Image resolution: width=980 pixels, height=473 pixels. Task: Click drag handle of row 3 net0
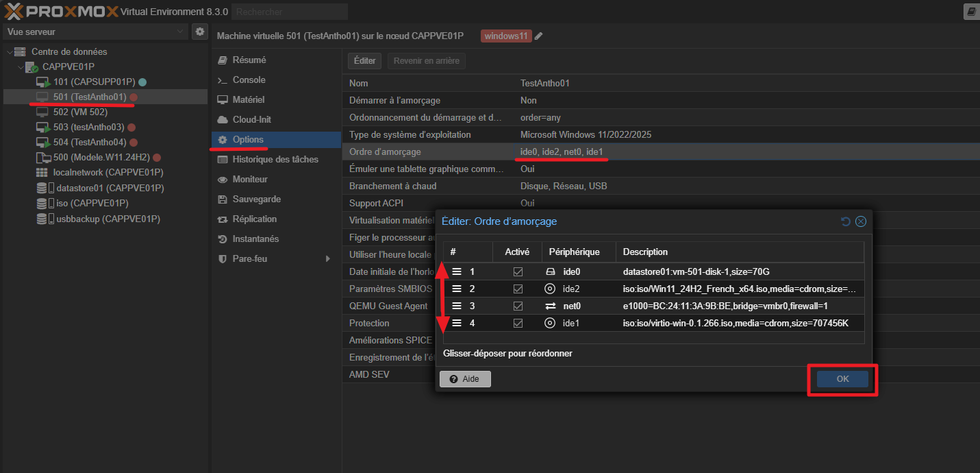[457, 306]
